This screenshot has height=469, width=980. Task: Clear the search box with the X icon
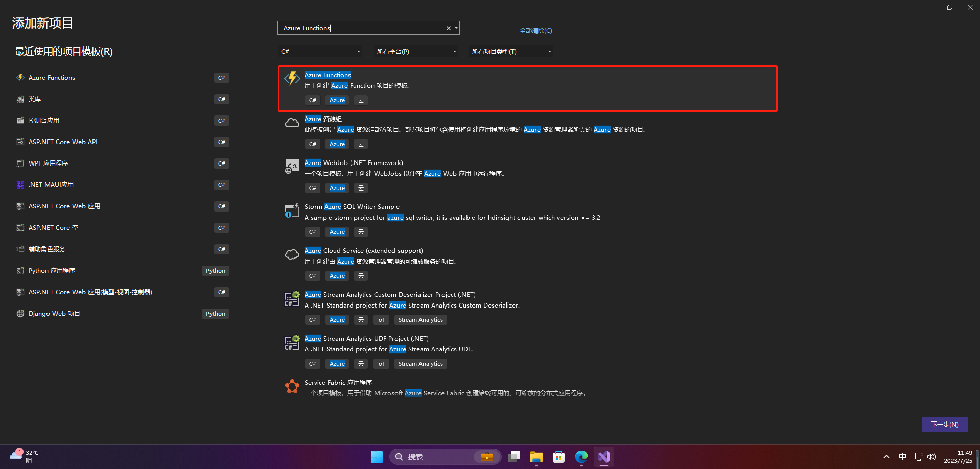[x=449, y=28]
